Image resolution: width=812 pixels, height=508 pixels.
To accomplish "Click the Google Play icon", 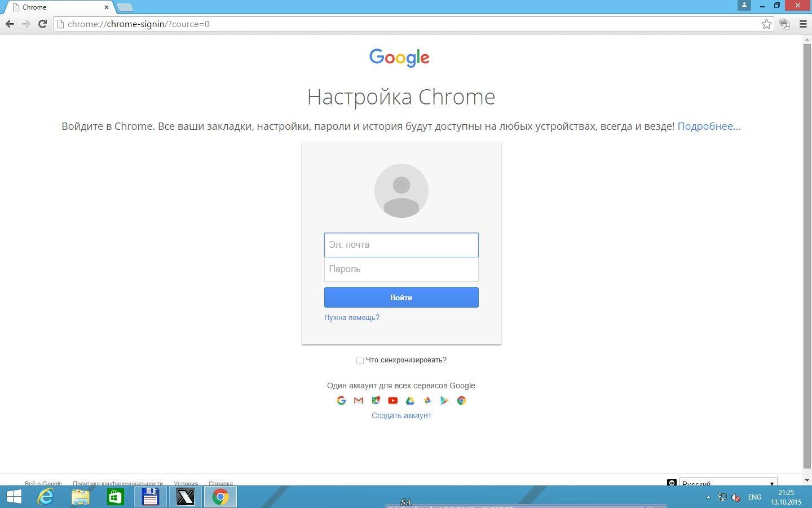I will [444, 400].
